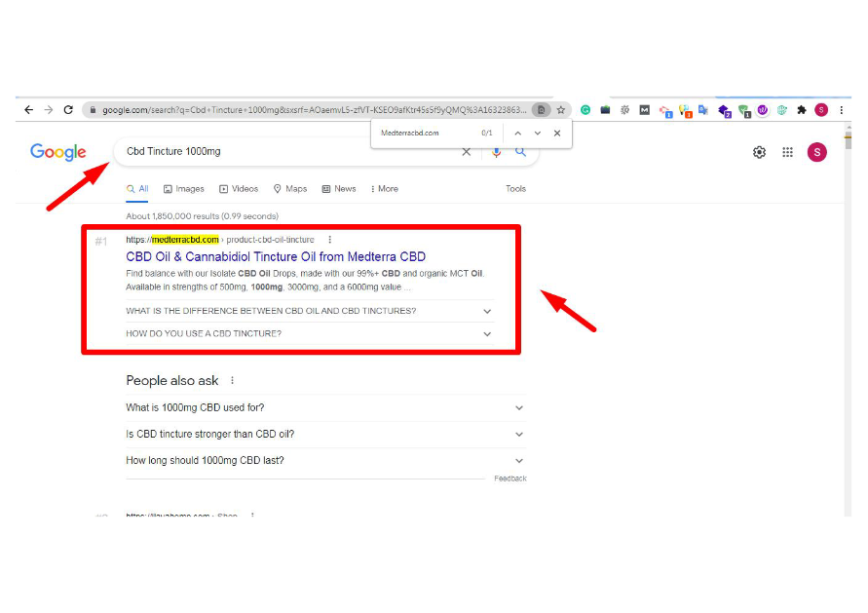Submit search with the magnifier icon
The height and width of the screenshot is (613, 868).
click(520, 152)
